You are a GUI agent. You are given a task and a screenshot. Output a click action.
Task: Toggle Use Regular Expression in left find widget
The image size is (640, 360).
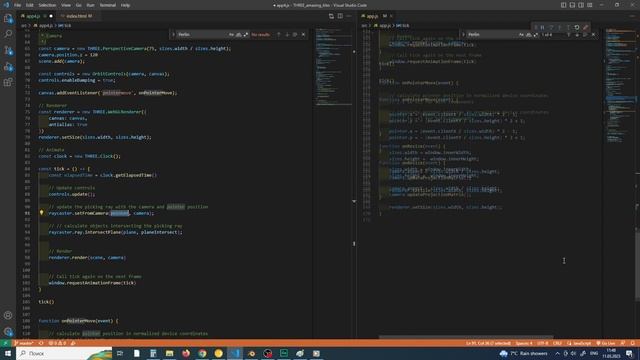245,35
